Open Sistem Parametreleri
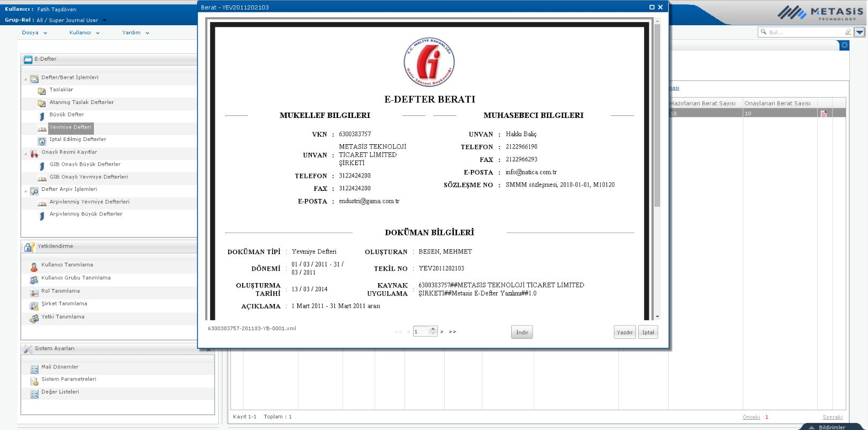The width and height of the screenshot is (868, 430). (69, 380)
